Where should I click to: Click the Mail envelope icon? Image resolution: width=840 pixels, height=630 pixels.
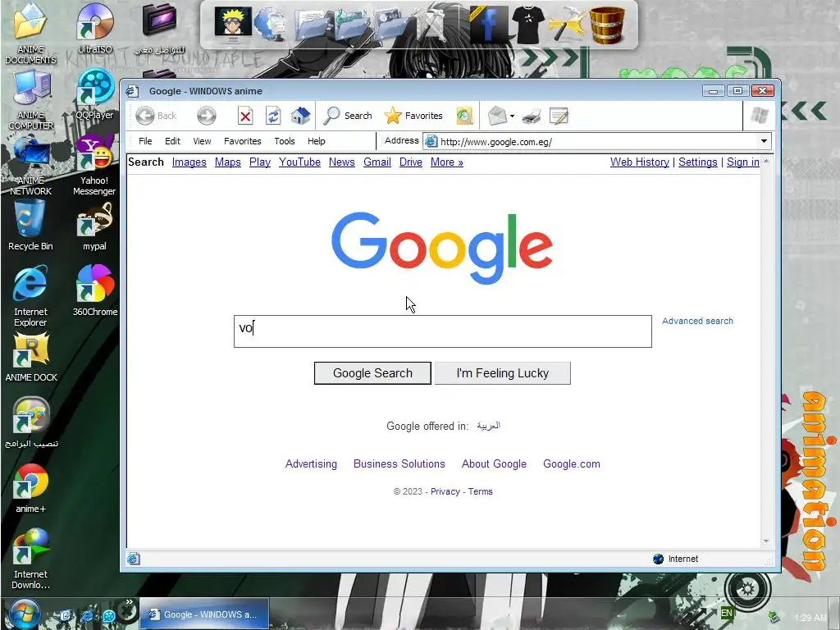(x=497, y=116)
